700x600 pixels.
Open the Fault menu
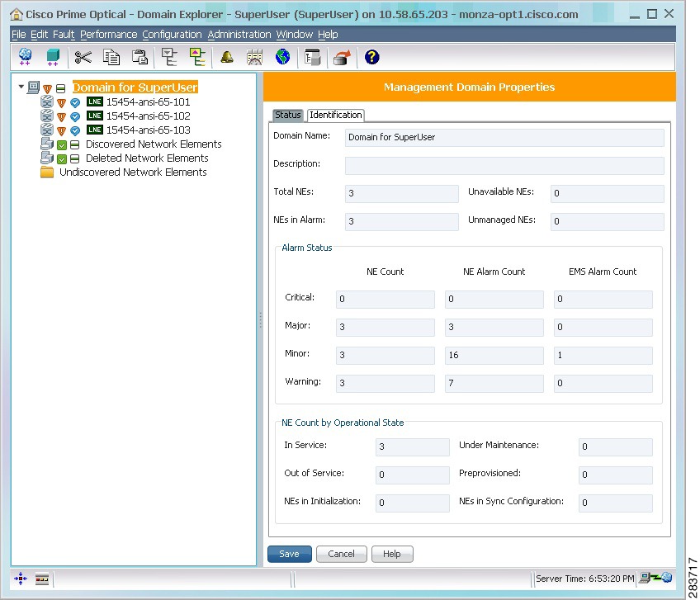(64, 35)
